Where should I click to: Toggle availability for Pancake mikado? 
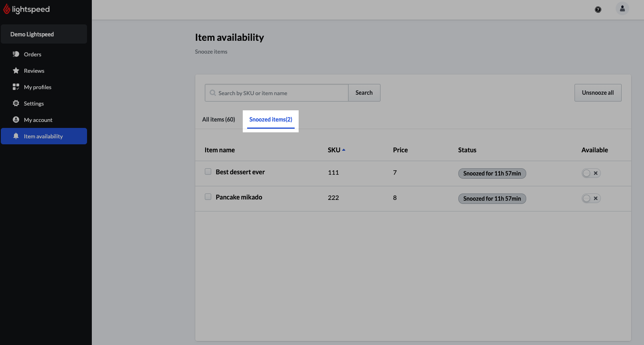click(x=591, y=198)
